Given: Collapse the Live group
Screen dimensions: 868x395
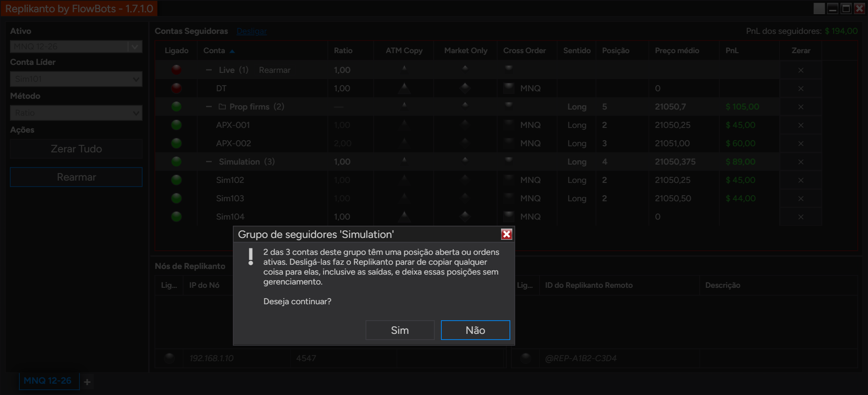Looking at the screenshot, I should point(209,70).
